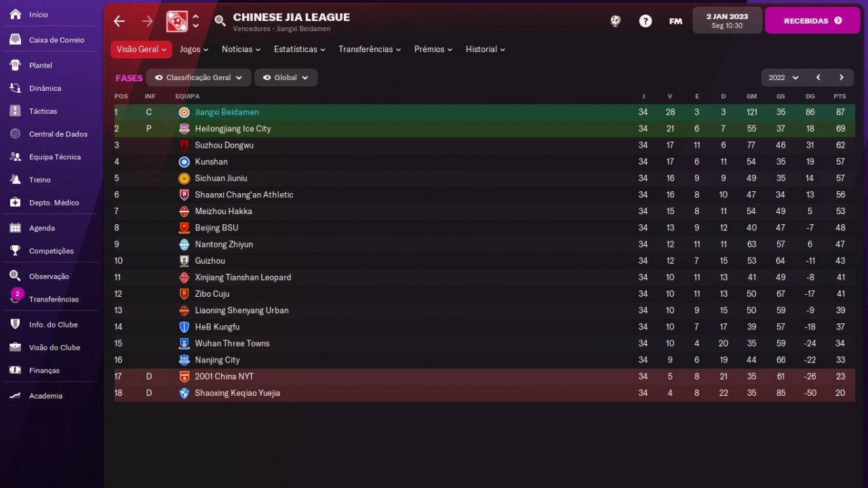Image resolution: width=868 pixels, height=488 pixels.
Task: Click the date 2 JAN 2023 panel
Action: click(727, 20)
